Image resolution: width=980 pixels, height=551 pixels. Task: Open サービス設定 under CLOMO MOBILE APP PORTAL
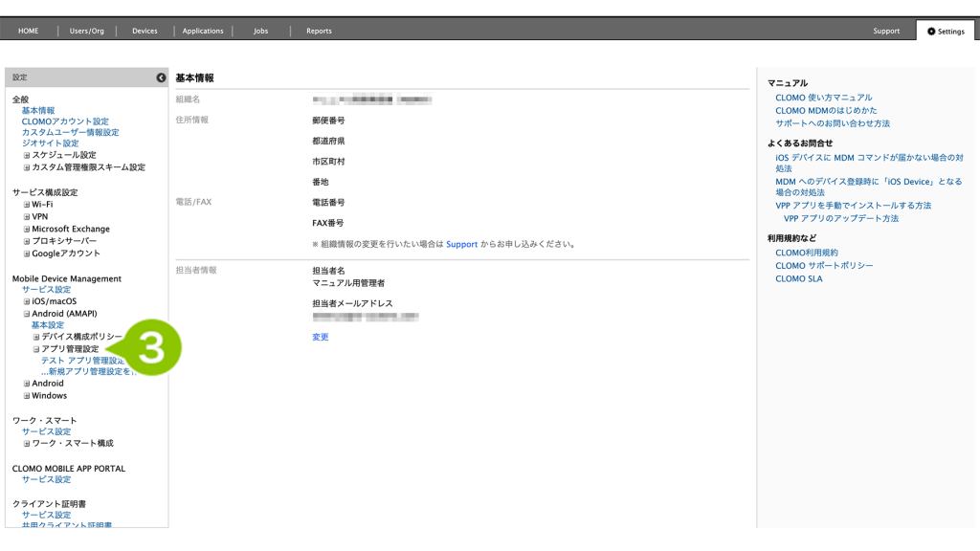point(46,479)
